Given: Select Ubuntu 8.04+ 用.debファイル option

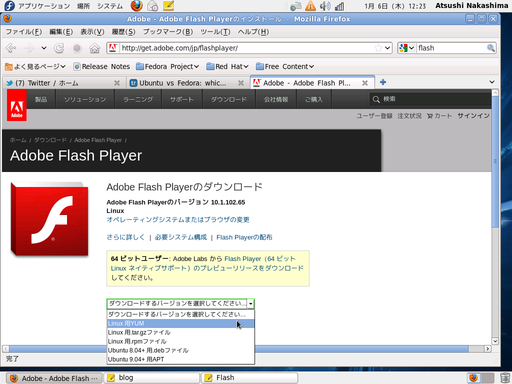Looking at the screenshot, I should [180, 350].
